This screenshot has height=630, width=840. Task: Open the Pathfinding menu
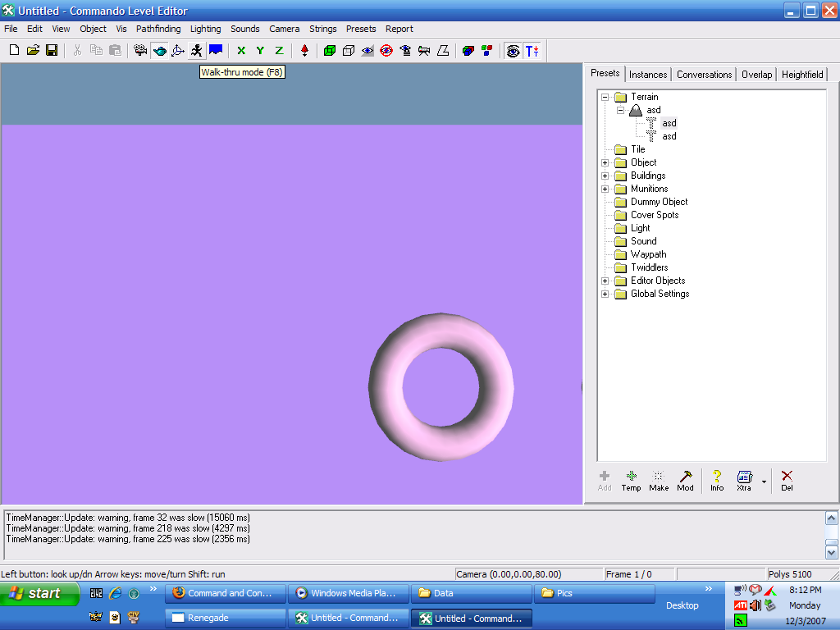158,29
